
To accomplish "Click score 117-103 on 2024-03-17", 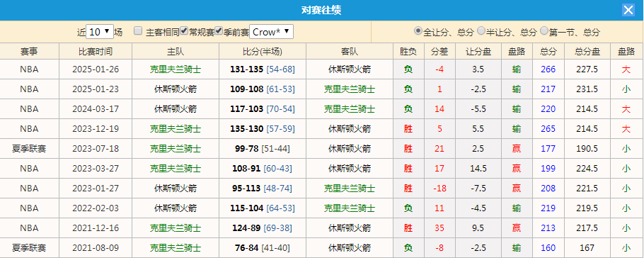I will [x=246, y=109].
